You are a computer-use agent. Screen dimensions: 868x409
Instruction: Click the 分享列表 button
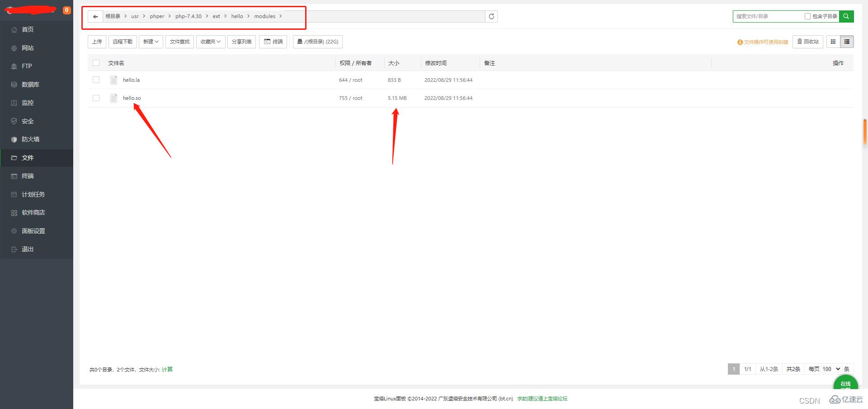click(x=241, y=42)
